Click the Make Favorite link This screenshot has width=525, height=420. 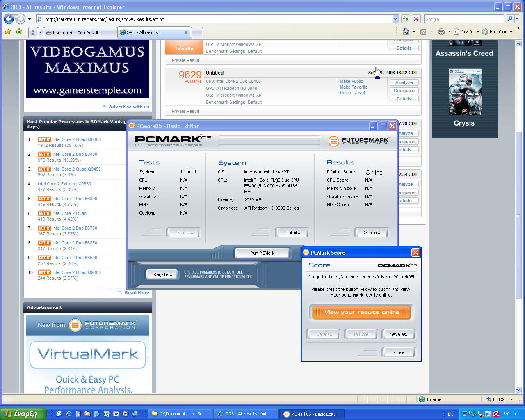pos(354,87)
